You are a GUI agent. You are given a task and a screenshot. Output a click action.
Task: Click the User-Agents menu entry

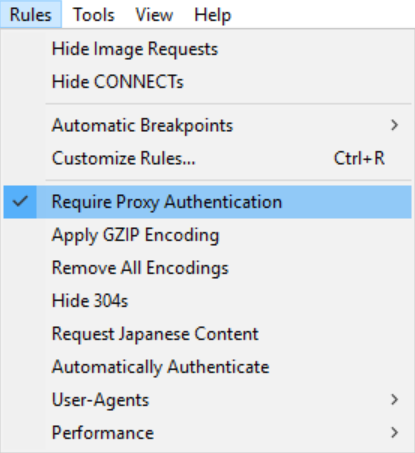(x=207, y=399)
